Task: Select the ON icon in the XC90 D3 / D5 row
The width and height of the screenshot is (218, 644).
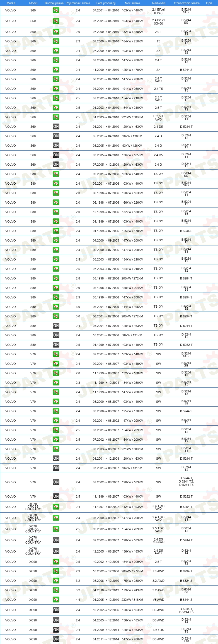Action: pos(56,630)
